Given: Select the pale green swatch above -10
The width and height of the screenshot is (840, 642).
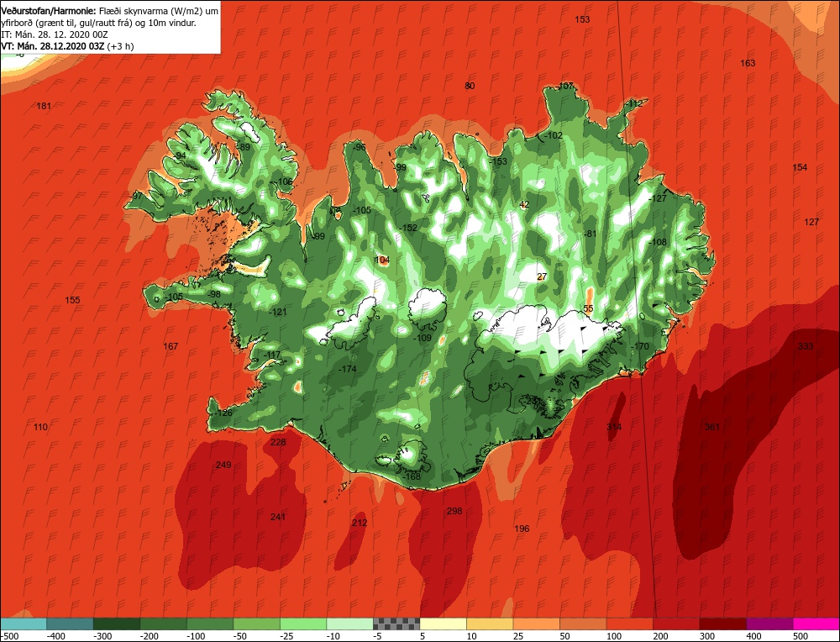Looking at the screenshot, I should (x=349, y=624).
